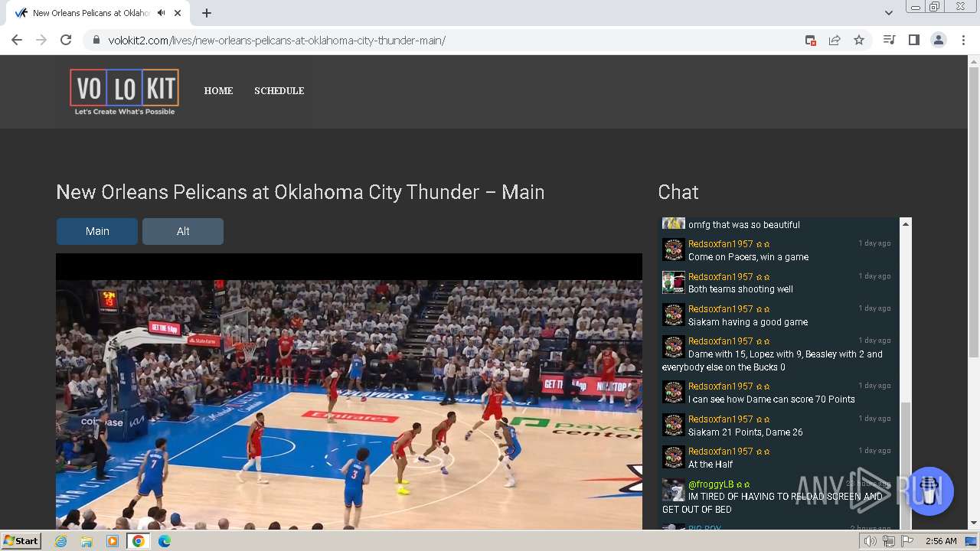Screen dimensions: 980x551
Task: Open the Windows Start button
Action: pyautogui.click(x=21, y=540)
